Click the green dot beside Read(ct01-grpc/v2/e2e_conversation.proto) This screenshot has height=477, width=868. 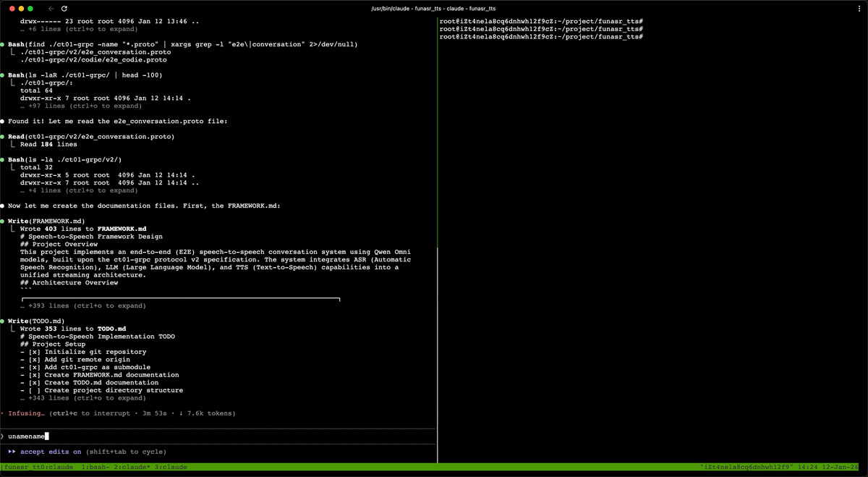pyautogui.click(x=3, y=137)
